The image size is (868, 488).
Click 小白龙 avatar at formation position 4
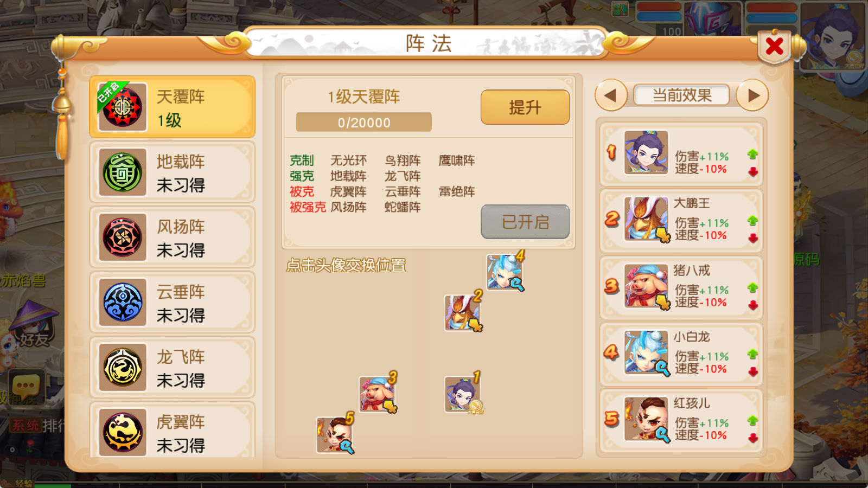tap(505, 272)
